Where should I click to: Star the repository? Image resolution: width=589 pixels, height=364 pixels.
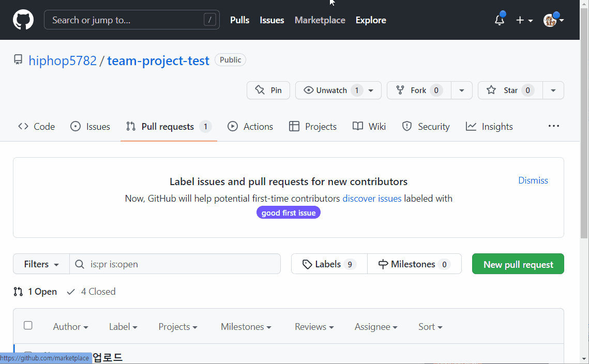510,90
